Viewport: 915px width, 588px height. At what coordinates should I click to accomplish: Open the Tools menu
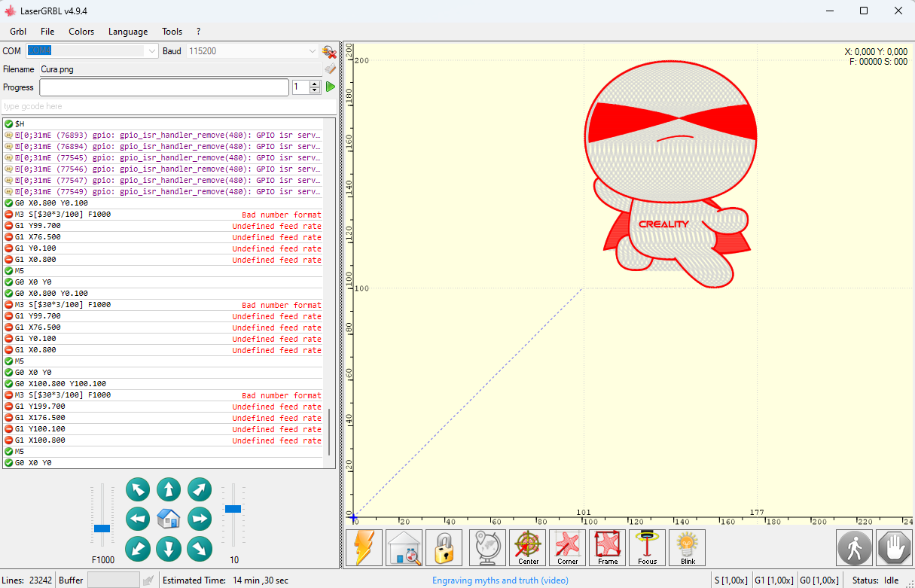click(x=172, y=32)
